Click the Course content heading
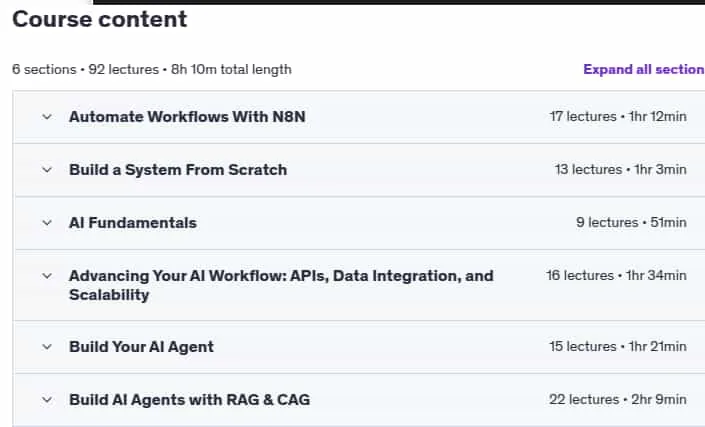This screenshot has height=427, width=705. coord(99,19)
